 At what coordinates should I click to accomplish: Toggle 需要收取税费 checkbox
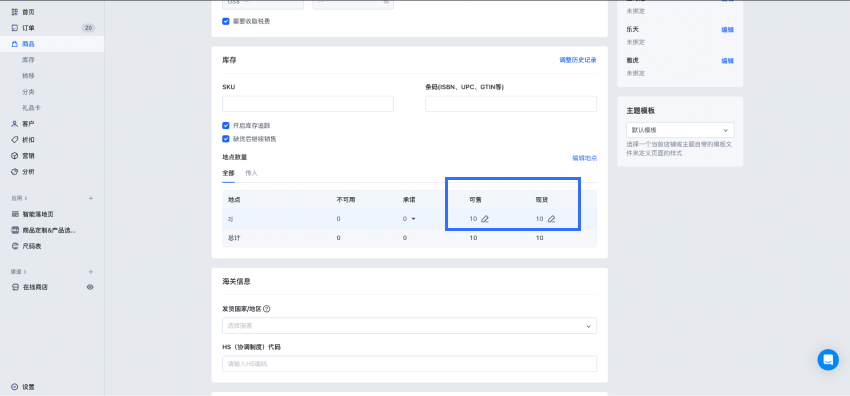click(226, 22)
